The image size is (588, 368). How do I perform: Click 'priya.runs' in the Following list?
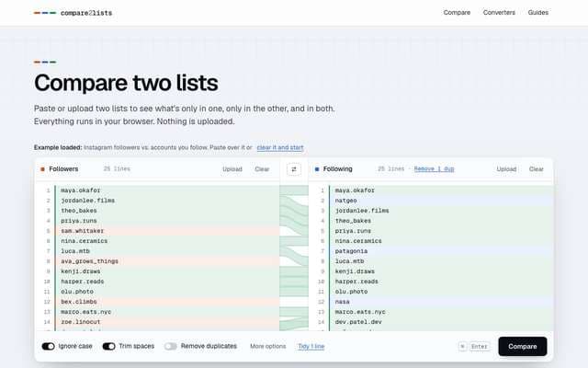[353, 231]
